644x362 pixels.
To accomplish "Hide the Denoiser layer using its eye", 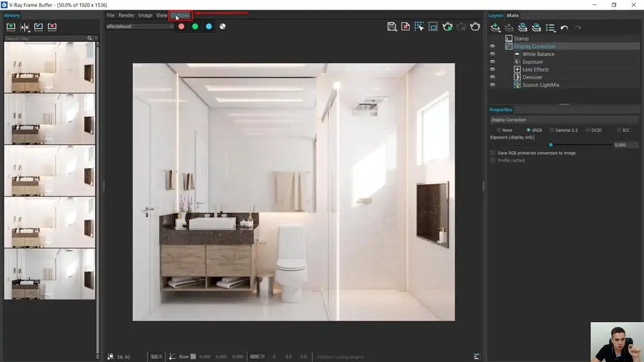I will coord(493,77).
